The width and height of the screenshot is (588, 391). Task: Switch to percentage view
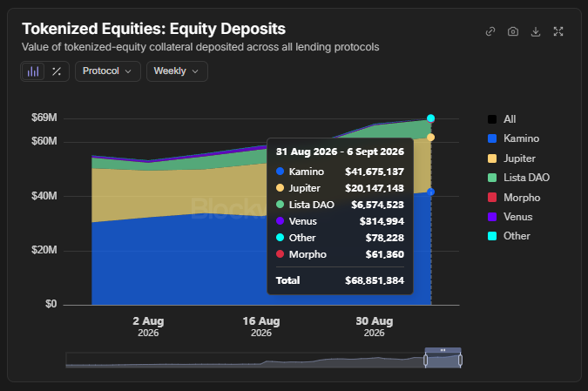(57, 71)
